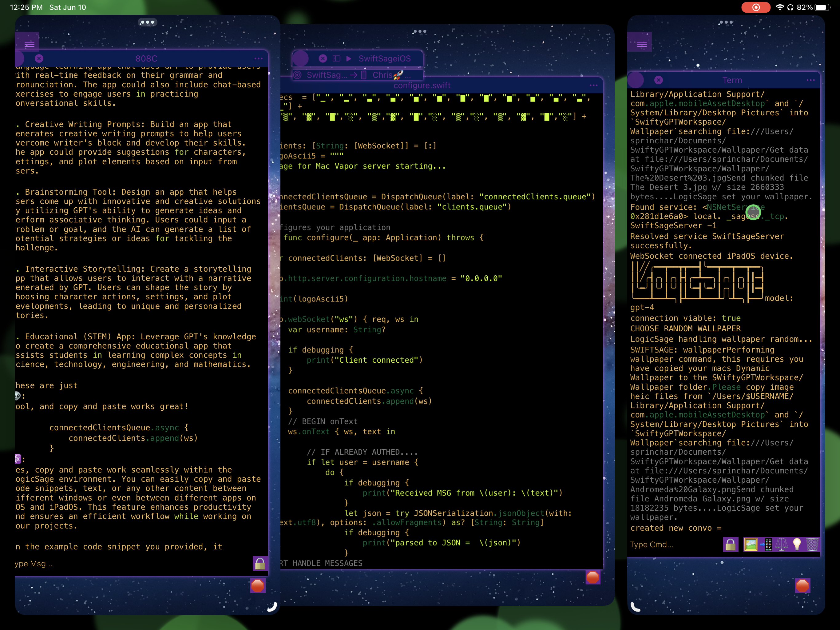Click the LogicSage ASCII logo in Term

(697, 283)
